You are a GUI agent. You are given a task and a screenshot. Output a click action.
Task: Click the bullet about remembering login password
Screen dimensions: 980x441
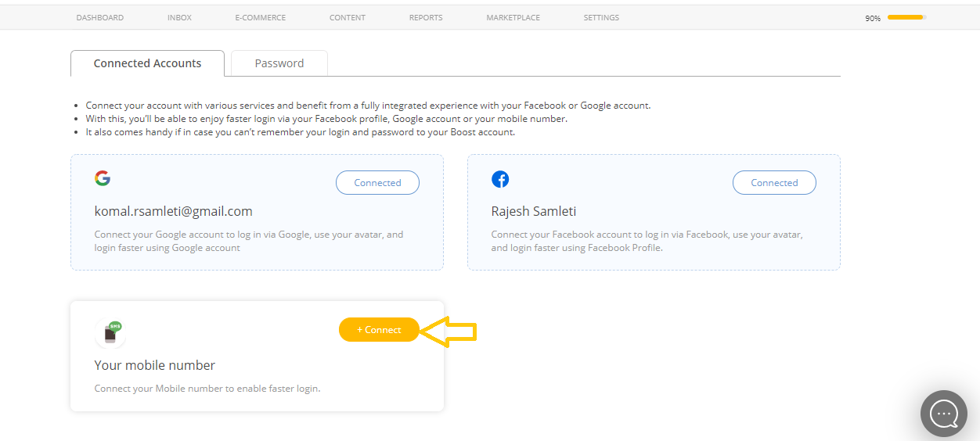tap(300, 132)
